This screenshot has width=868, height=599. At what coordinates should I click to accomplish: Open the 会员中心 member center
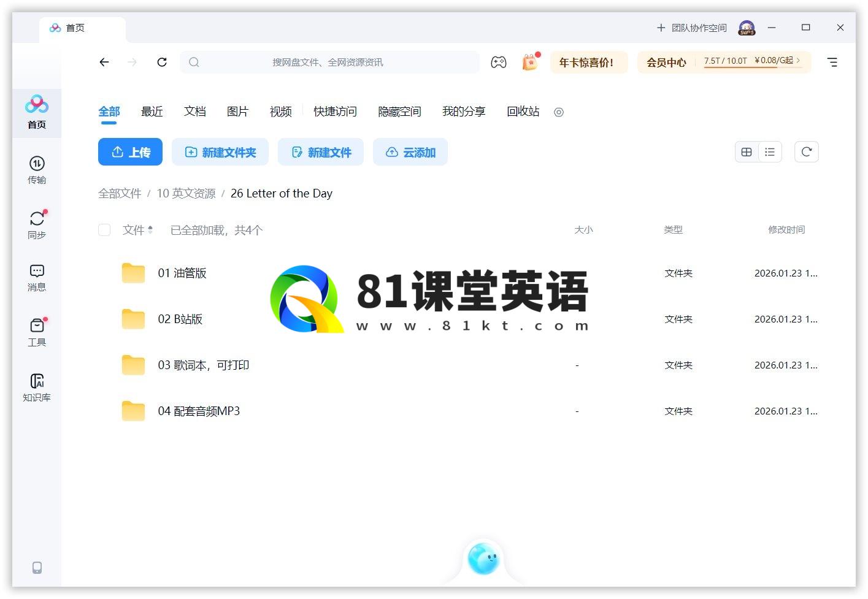point(666,63)
